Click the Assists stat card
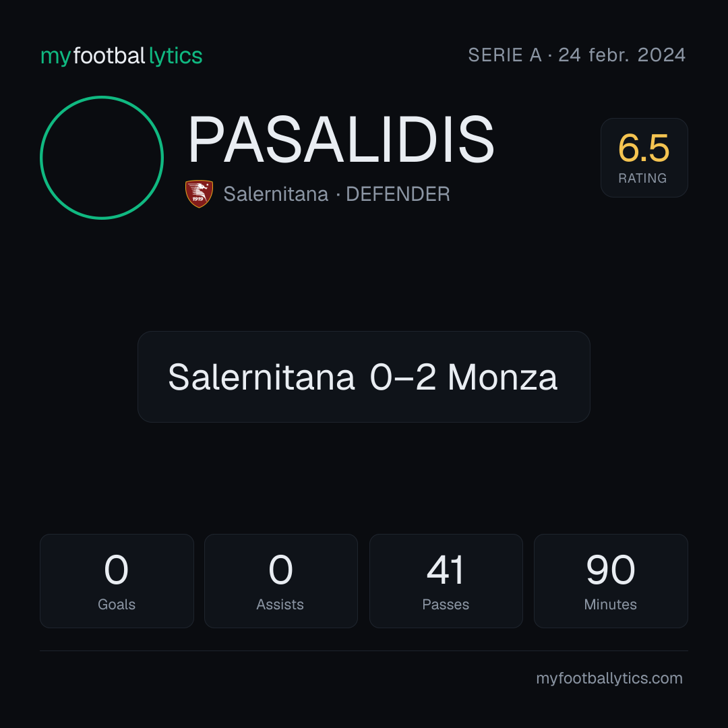This screenshot has width=728, height=728. [281, 581]
